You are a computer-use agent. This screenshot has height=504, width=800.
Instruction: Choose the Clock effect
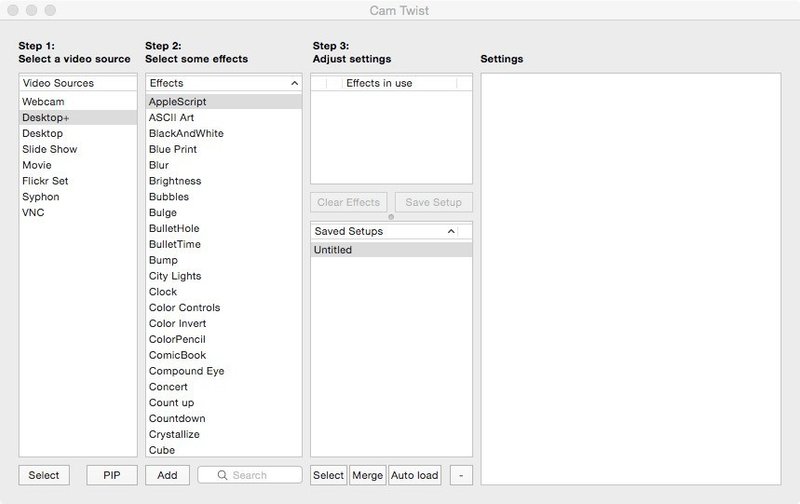[x=223, y=291]
